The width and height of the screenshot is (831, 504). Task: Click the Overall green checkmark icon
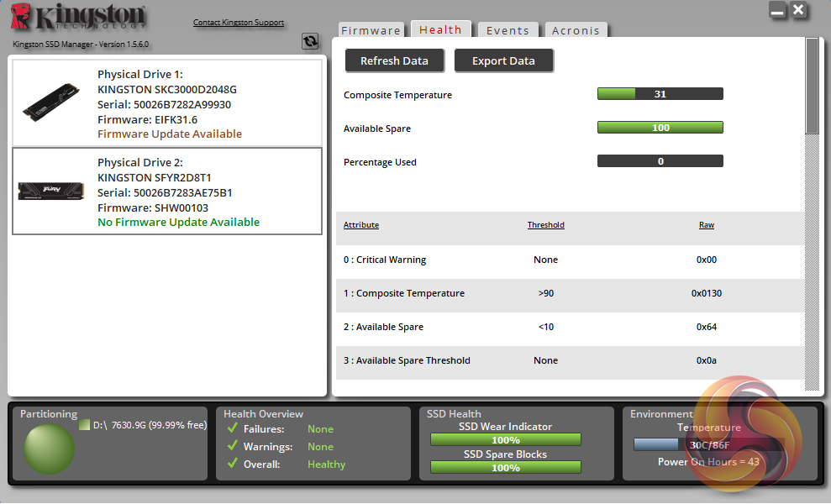click(232, 463)
